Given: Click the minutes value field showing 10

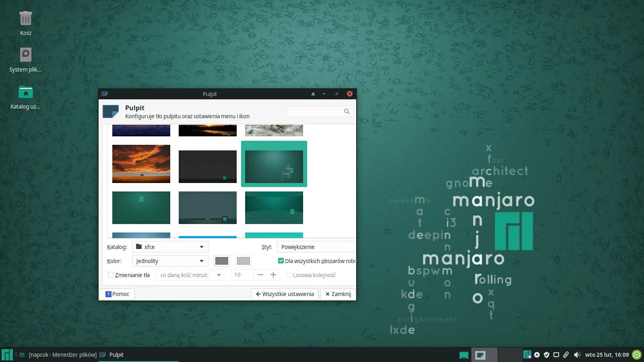Looking at the screenshot, I should click(x=242, y=275).
